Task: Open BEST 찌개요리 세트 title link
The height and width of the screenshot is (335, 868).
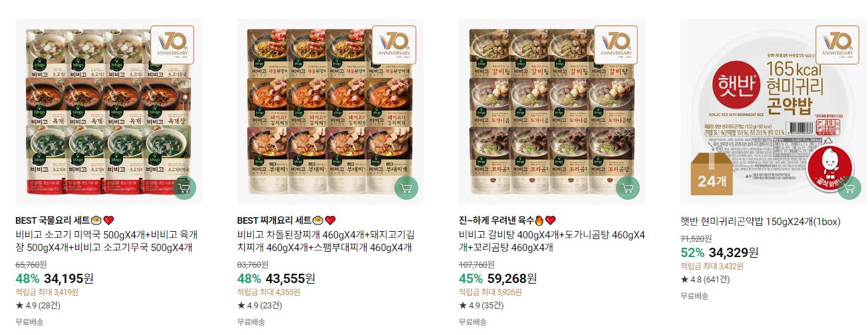Action: [287, 220]
